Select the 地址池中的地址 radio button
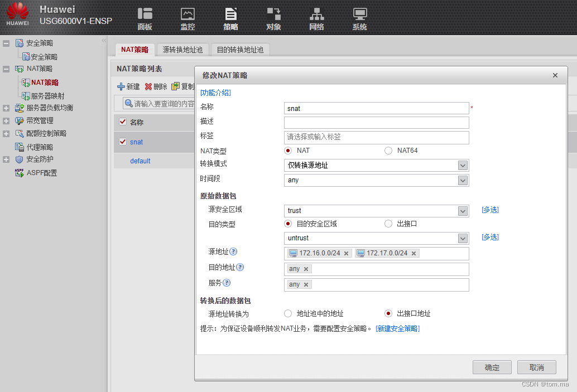The image size is (577, 392). click(x=288, y=313)
